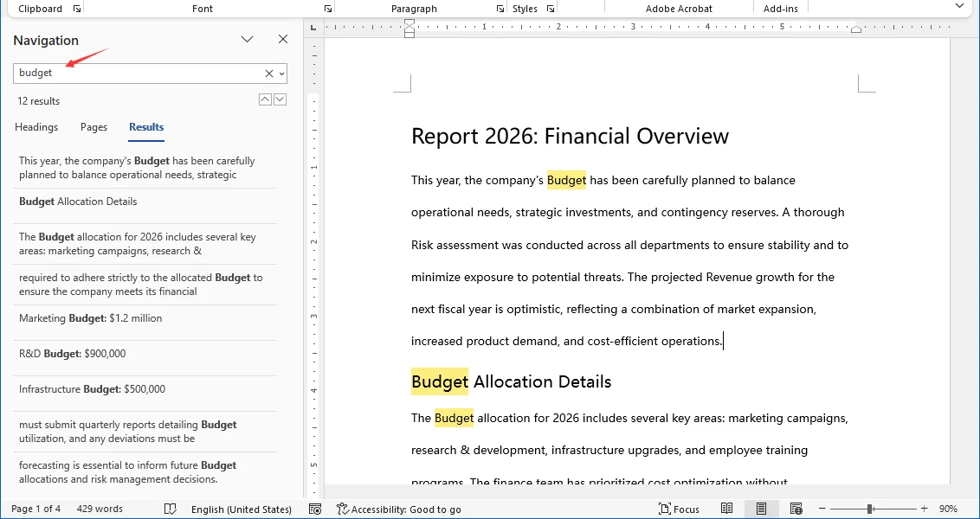The height and width of the screenshot is (519, 980).
Task: Open the Paragraph dialog launcher icon
Action: [x=500, y=8]
